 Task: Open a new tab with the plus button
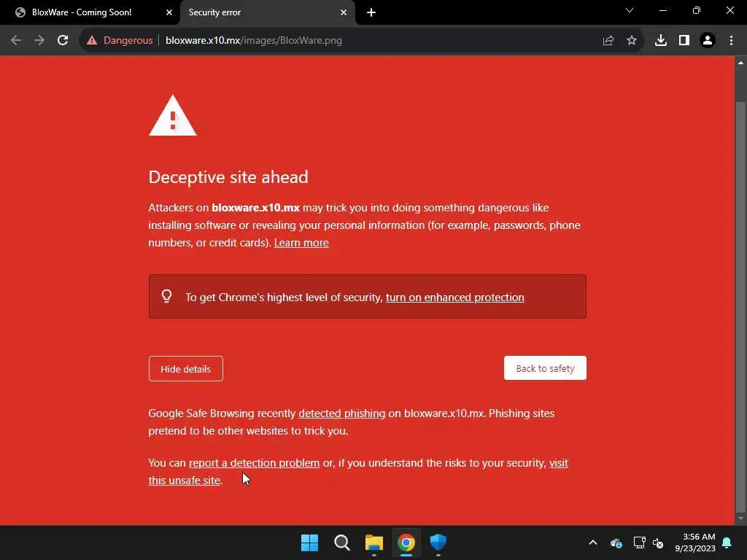[371, 12]
